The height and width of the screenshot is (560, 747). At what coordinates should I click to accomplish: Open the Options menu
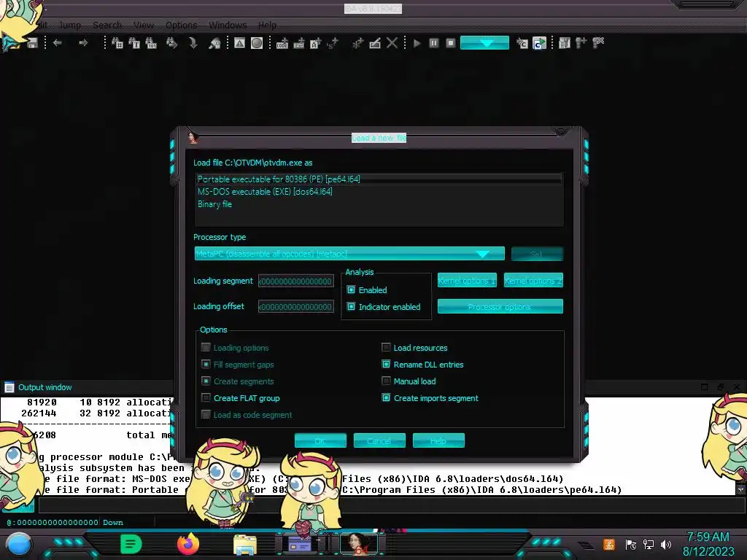tap(181, 26)
